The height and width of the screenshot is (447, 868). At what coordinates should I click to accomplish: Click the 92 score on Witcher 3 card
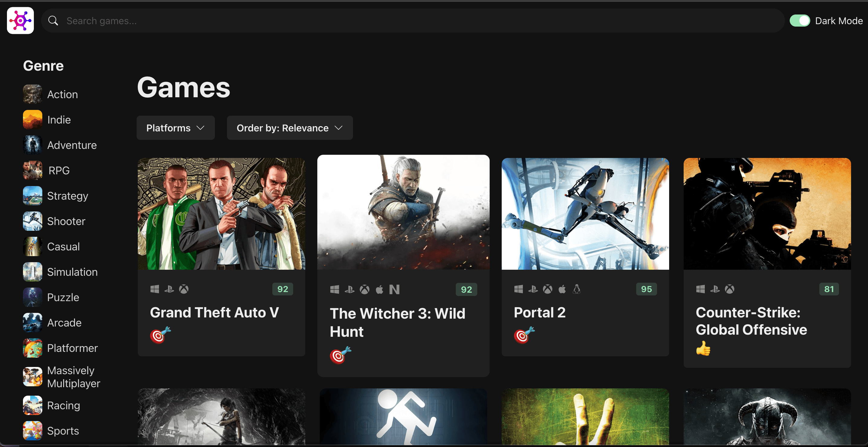click(466, 289)
